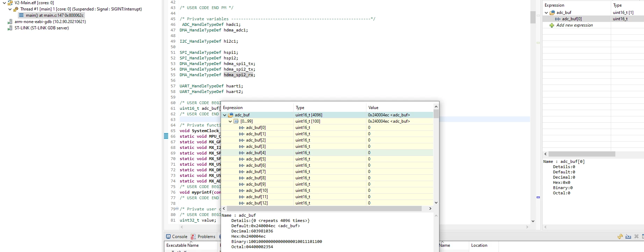Image resolution: width=644 pixels, height=252 pixels.
Task: Collapse the comment fold at line 79
Action: [177, 209]
